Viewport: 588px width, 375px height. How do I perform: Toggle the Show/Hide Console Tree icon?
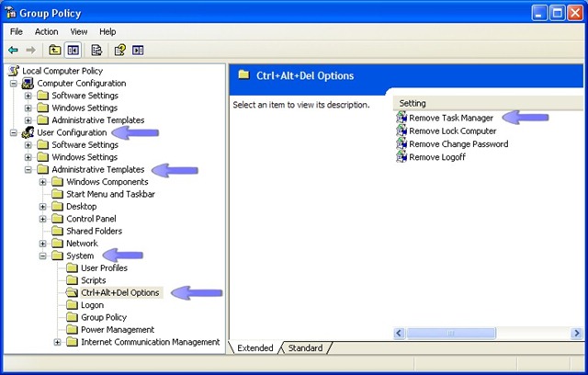[73, 50]
